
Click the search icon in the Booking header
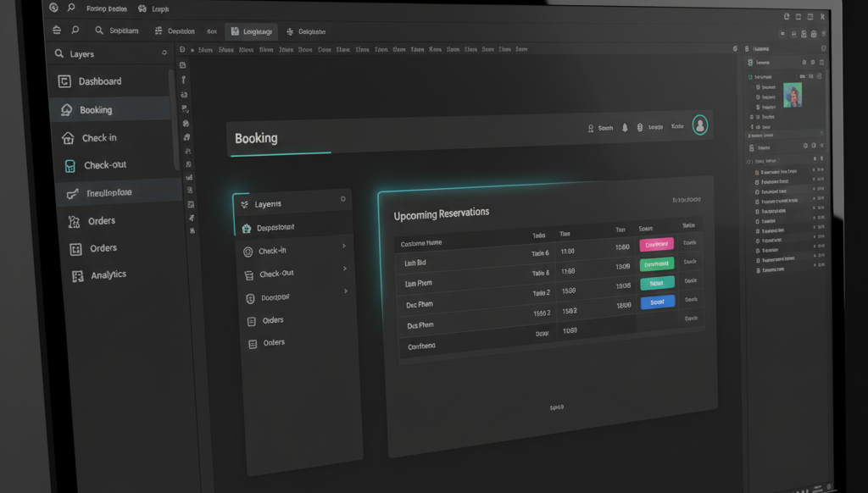click(592, 129)
